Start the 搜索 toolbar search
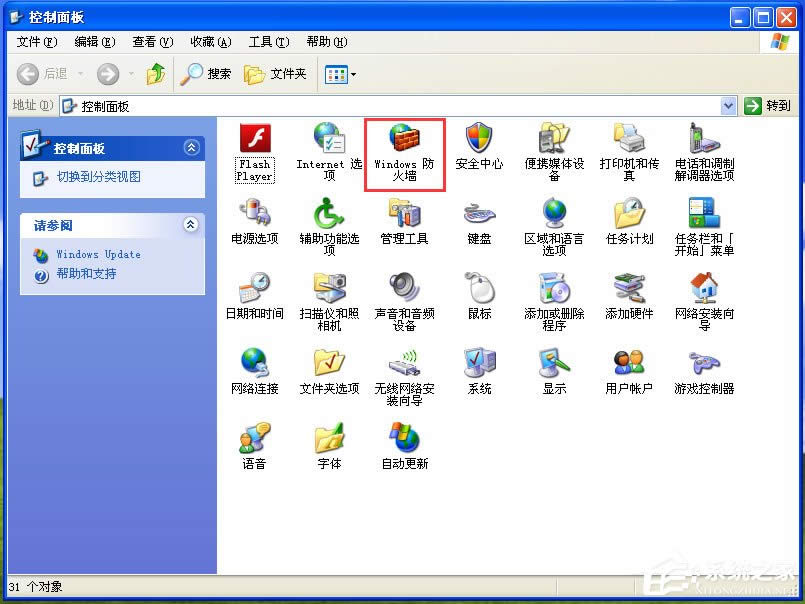 [x=206, y=73]
